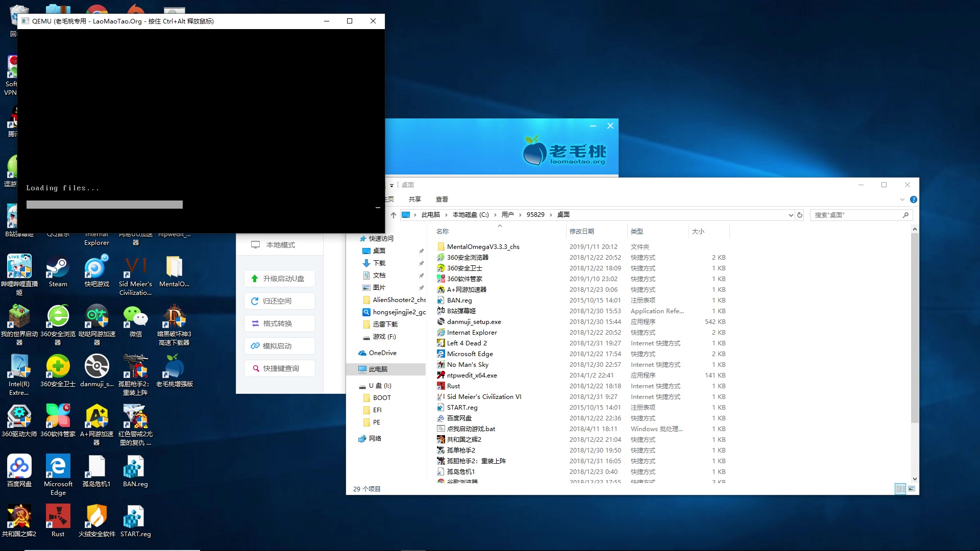Launch Rust from the desktop
The image size is (980, 551).
58,516
